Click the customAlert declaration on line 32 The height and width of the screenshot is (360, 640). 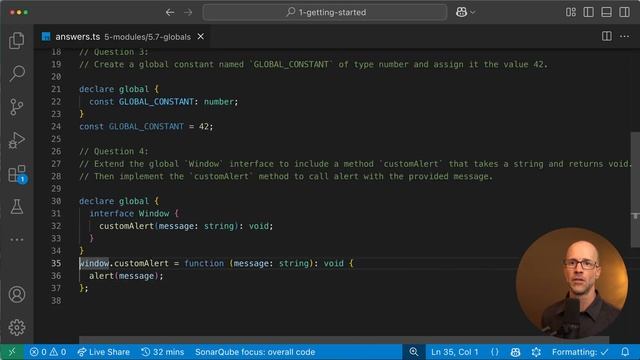(186, 226)
